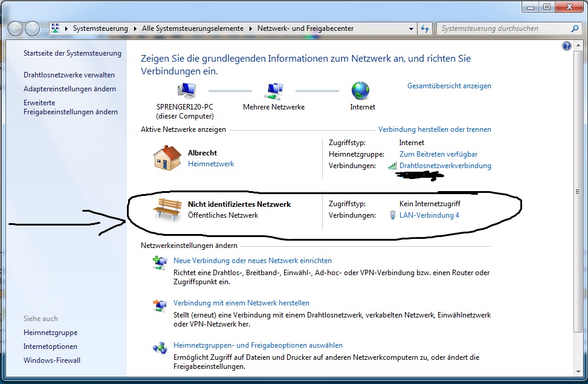
Task: Expand the address bar history dropdown arrow
Action: pyautogui.click(x=411, y=28)
